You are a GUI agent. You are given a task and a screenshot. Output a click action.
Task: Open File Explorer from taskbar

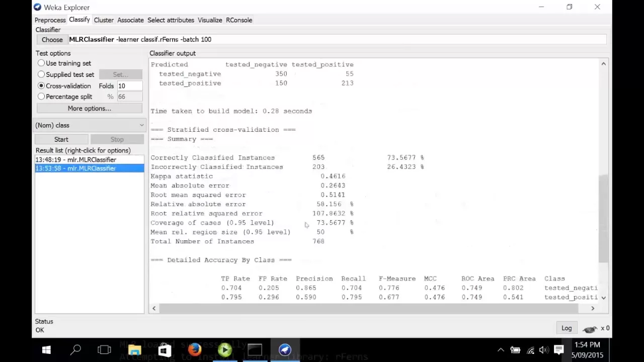point(134,350)
